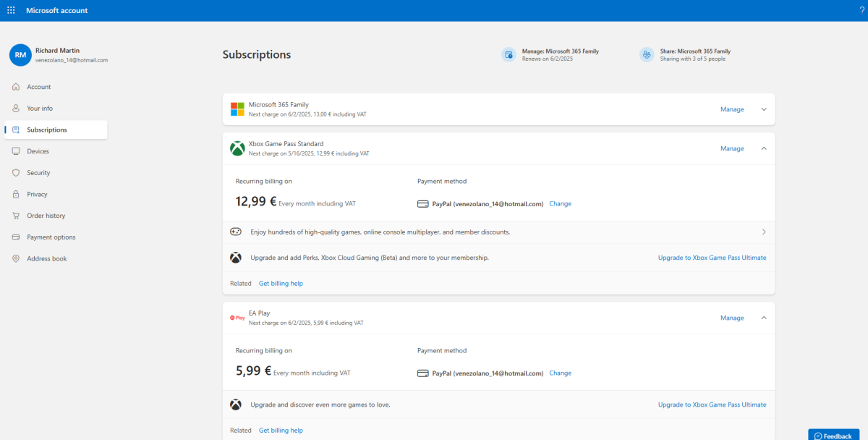
Task: Click the Microsoft 365 Family logo
Action: click(x=237, y=109)
